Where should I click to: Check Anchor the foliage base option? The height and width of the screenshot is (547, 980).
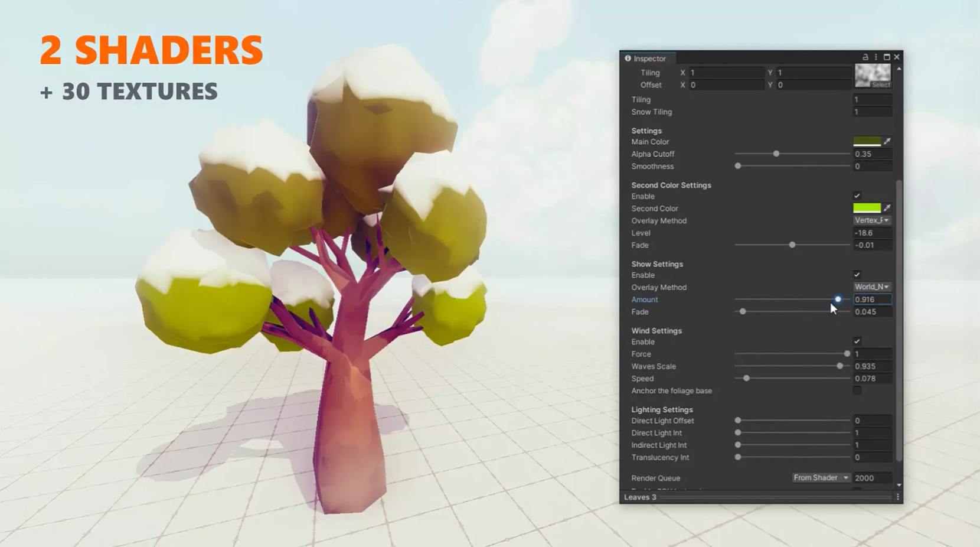[857, 390]
